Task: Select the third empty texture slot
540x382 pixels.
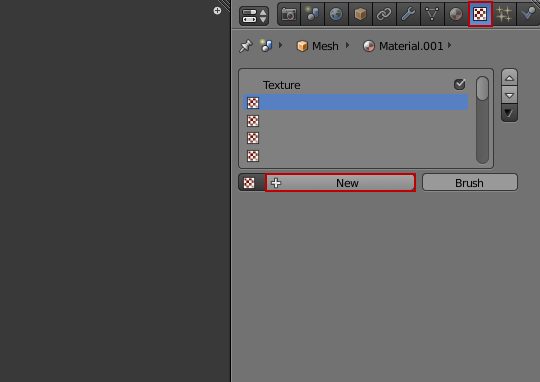Action: click(355, 138)
